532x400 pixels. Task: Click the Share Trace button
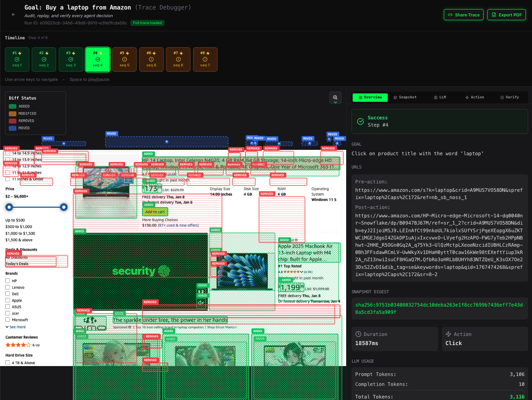coord(463,15)
